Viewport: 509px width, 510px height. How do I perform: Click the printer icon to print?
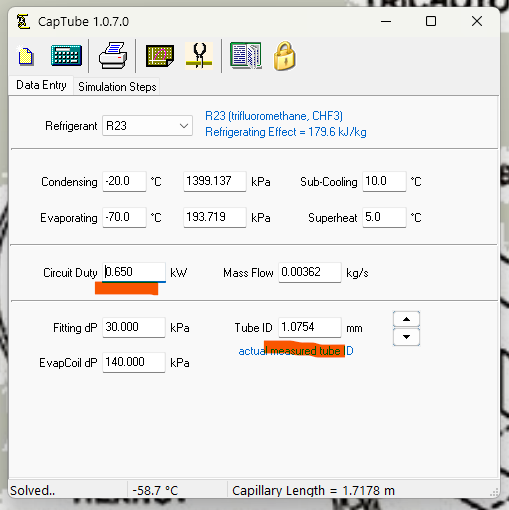coord(113,56)
